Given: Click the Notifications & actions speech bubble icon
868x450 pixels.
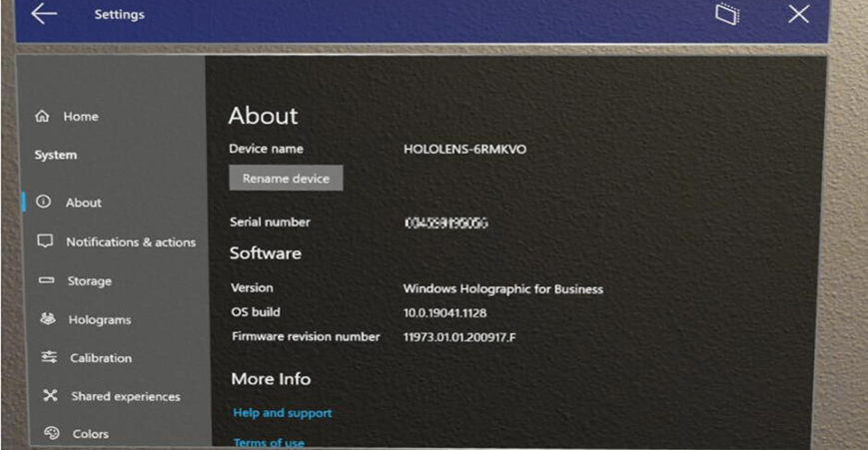Looking at the screenshot, I should pyautogui.click(x=44, y=241).
